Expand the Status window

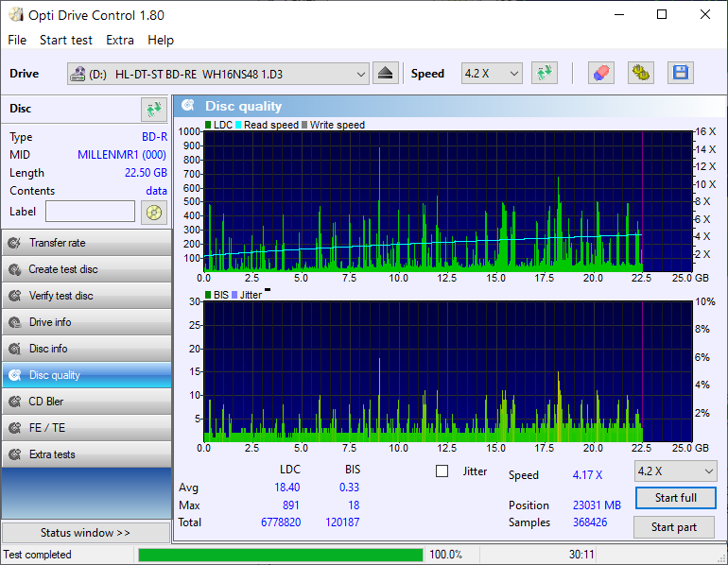[85, 533]
